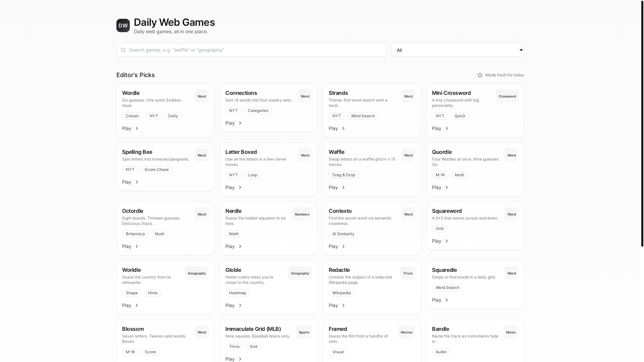644x362 pixels.
Task: Click the Music badge on Bandle
Action: [511, 332]
